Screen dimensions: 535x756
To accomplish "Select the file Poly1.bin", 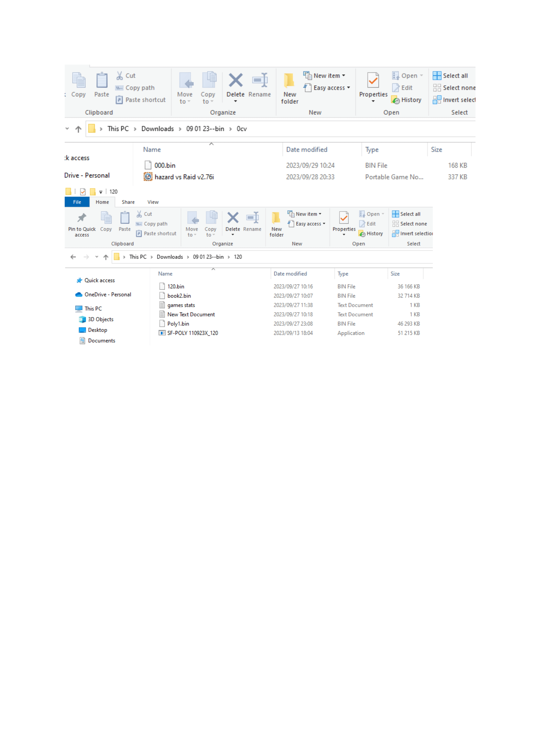I will (178, 324).
